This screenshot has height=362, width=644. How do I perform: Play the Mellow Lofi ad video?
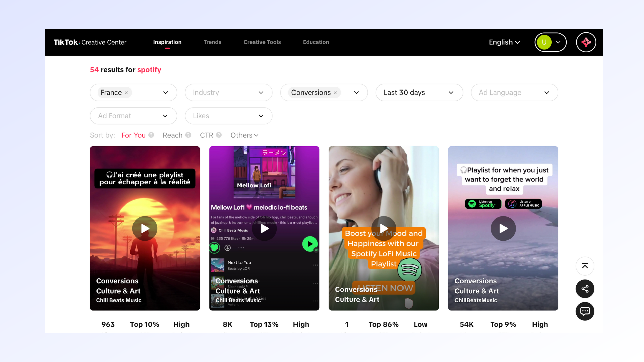[264, 229]
